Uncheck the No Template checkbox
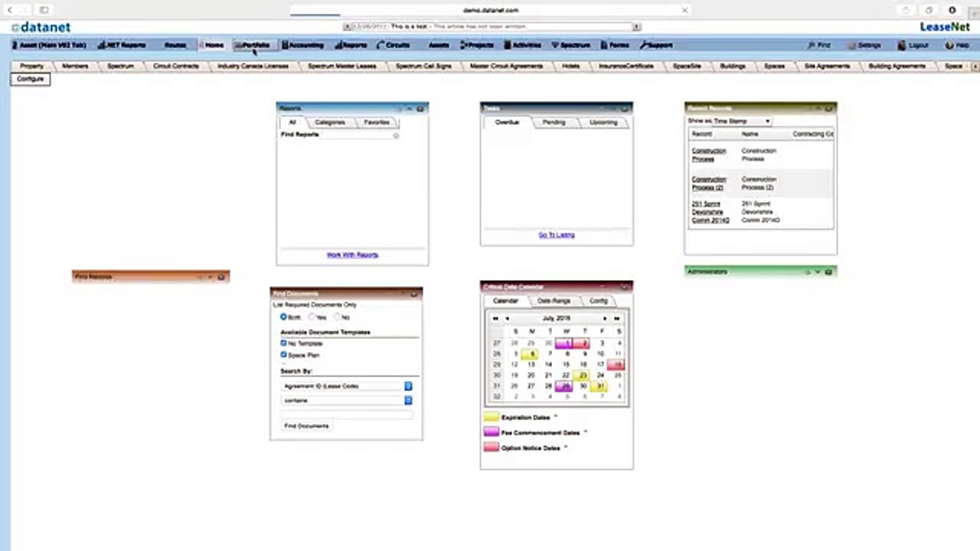Viewport: 980px width, 551px height. point(283,344)
